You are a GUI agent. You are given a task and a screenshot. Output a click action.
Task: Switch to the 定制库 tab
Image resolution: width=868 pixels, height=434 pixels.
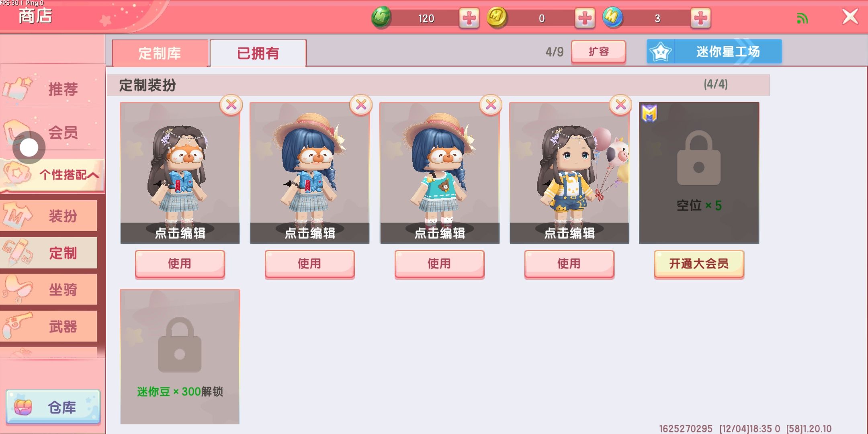(x=160, y=53)
